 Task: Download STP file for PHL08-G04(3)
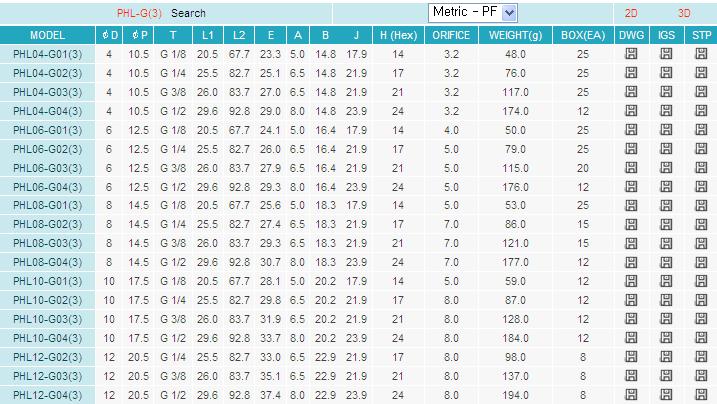tap(701, 262)
